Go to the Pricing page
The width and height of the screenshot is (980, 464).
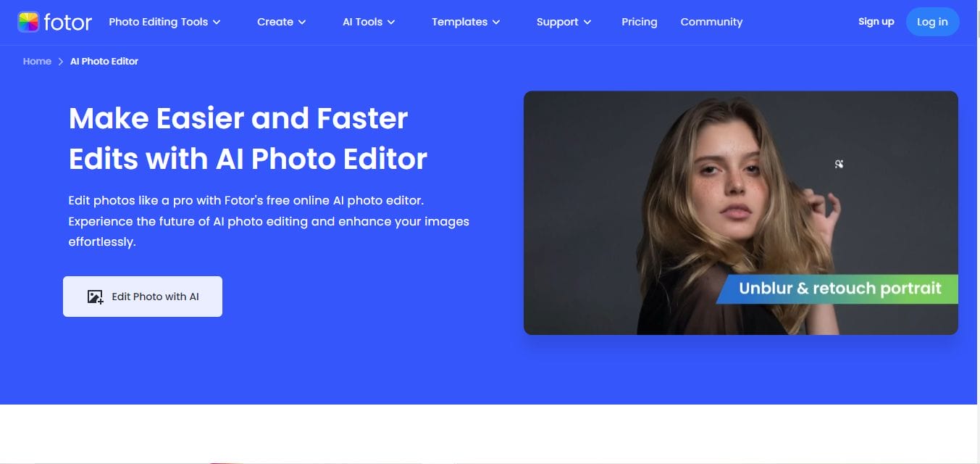[639, 22]
